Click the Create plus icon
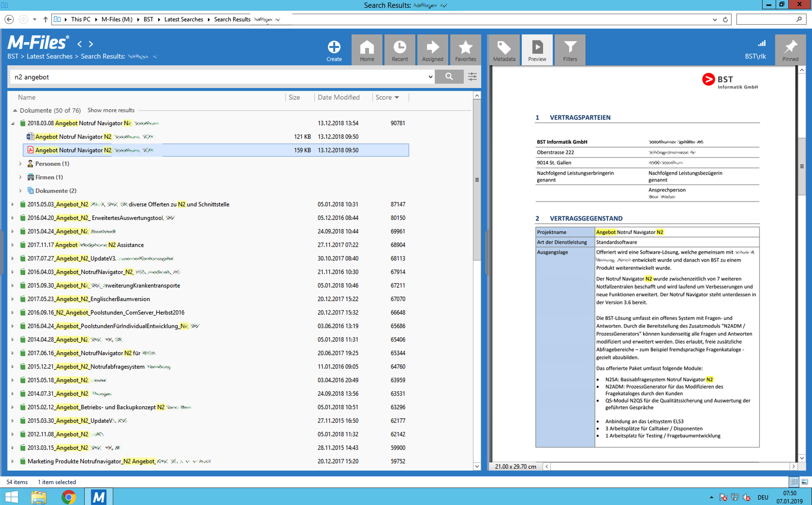 334,47
